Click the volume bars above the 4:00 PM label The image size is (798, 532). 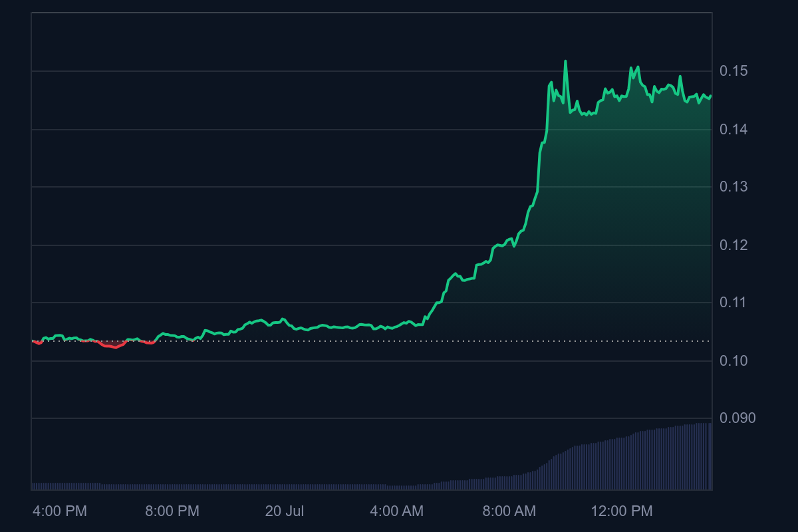[60, 486]
